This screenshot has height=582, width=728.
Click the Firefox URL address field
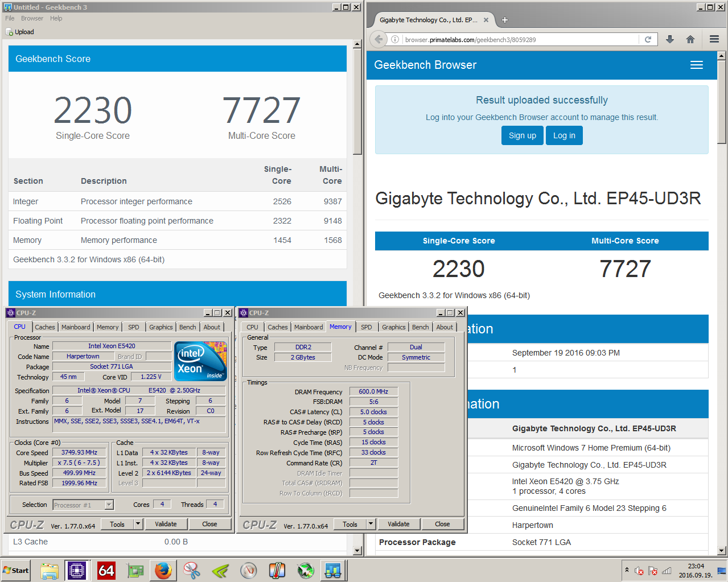520,39
